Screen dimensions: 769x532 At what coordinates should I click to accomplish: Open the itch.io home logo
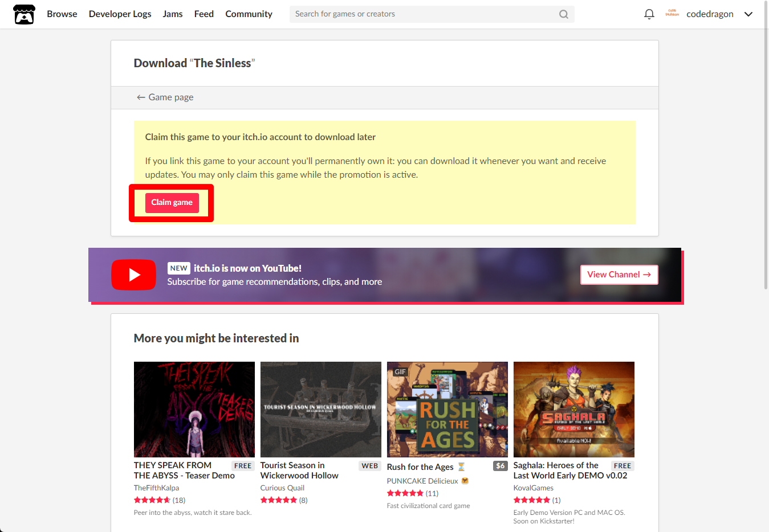tap(24, 14)
